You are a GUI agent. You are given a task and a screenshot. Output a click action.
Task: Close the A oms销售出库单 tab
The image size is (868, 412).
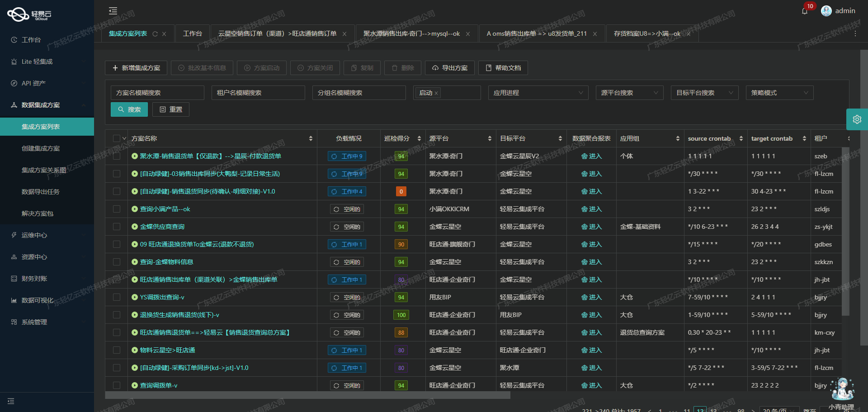click(x=595, y=34)
